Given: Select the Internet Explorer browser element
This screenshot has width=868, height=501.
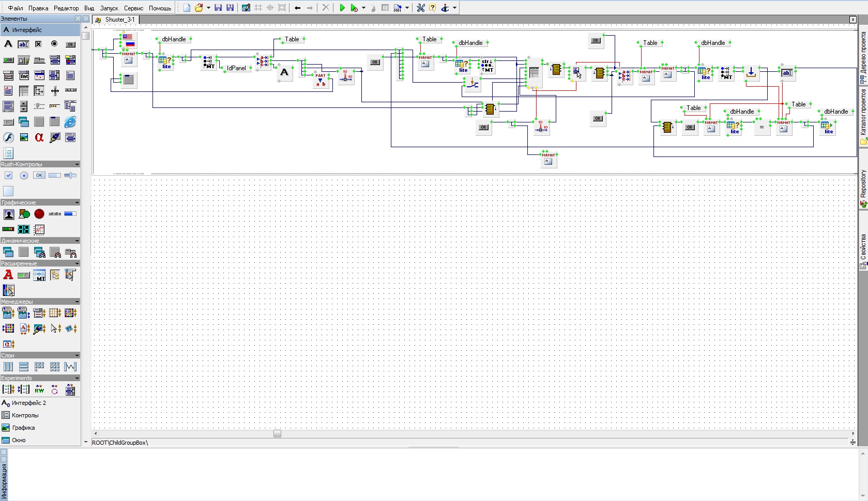Looking at the screenshot, I should coord(70,122).
